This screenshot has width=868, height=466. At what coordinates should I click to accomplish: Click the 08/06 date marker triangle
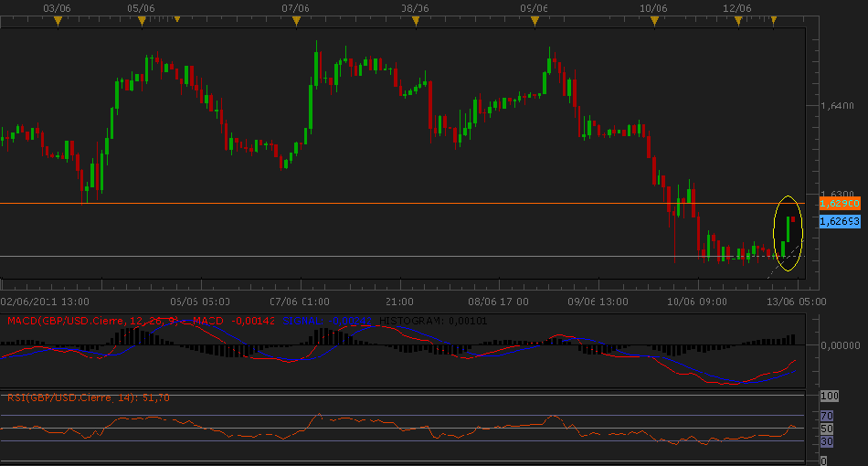pyautogui.click(x=417, y=19)
